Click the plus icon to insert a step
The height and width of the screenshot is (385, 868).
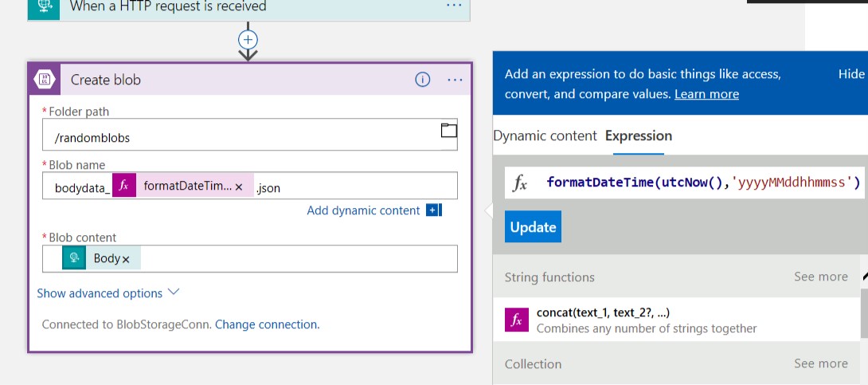click(x=248, y=40)
